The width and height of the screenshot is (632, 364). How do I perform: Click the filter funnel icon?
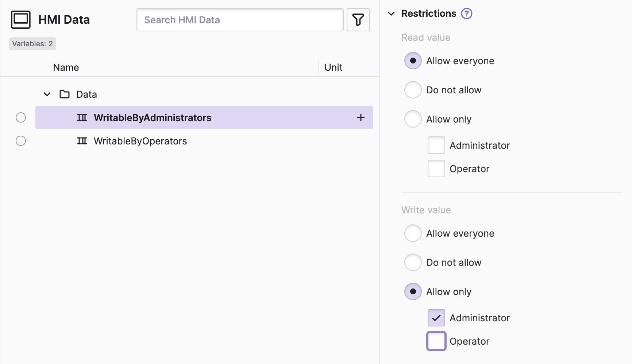pos(358,20)
